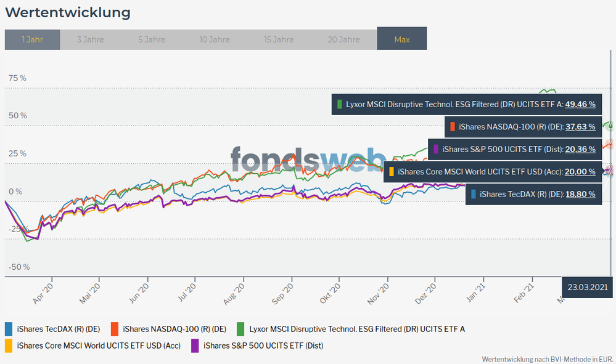Click orange iShares NASDAQ-100 legend swatch
The image size is (616, 364).
point(115,329)
